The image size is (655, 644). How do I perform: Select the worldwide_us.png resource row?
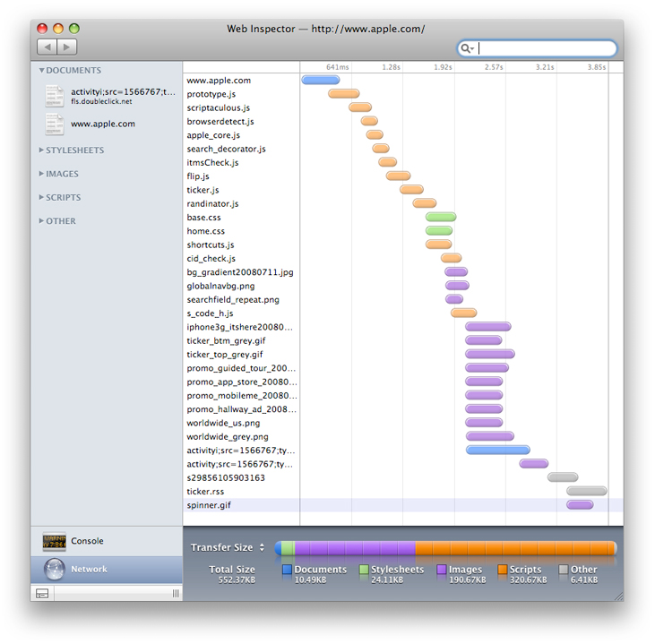point(403,423)
